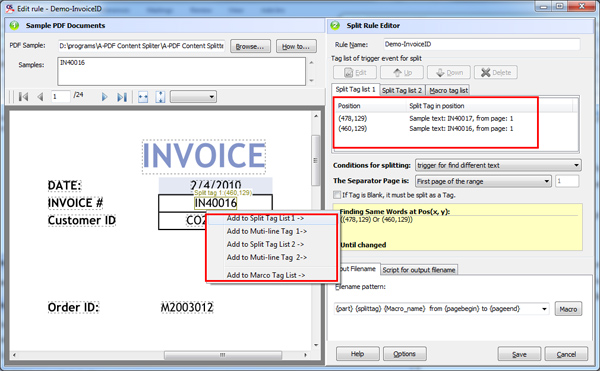Cancel editing the rule

[x=566, y=355]
